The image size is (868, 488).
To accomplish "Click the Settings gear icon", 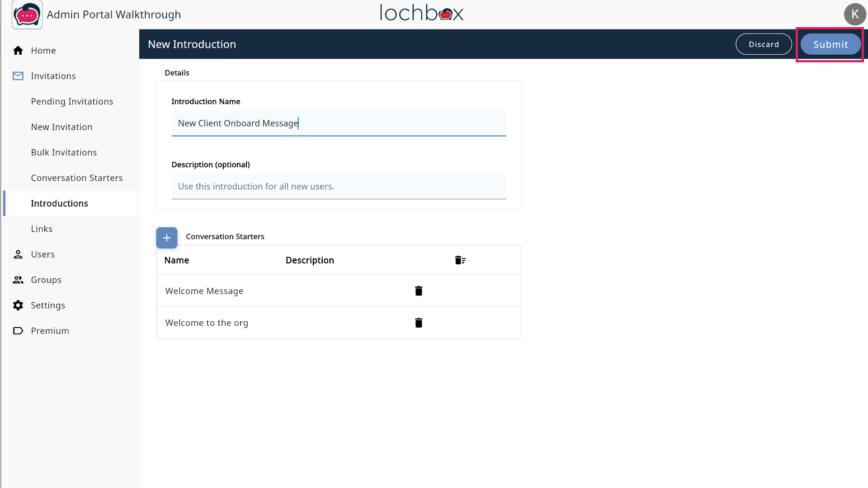I will 18,305.
